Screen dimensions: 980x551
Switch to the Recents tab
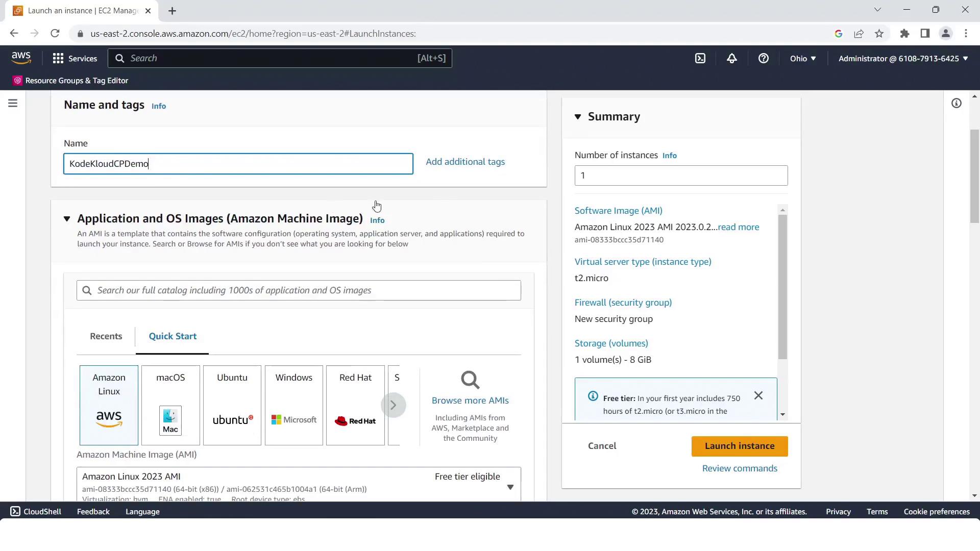[x=106, y=336]
